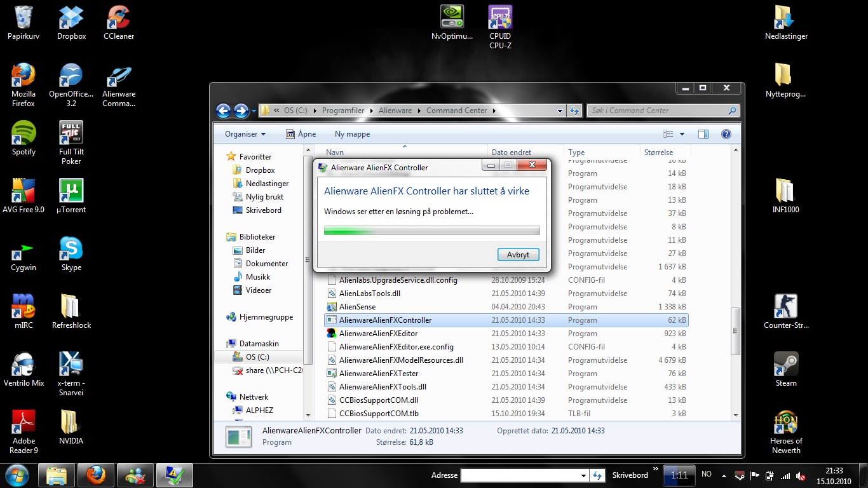The width and height of the screenshot is (868, 488).
Task: Open the x-term Snarvei shortcut
Action: click(71, 374)
